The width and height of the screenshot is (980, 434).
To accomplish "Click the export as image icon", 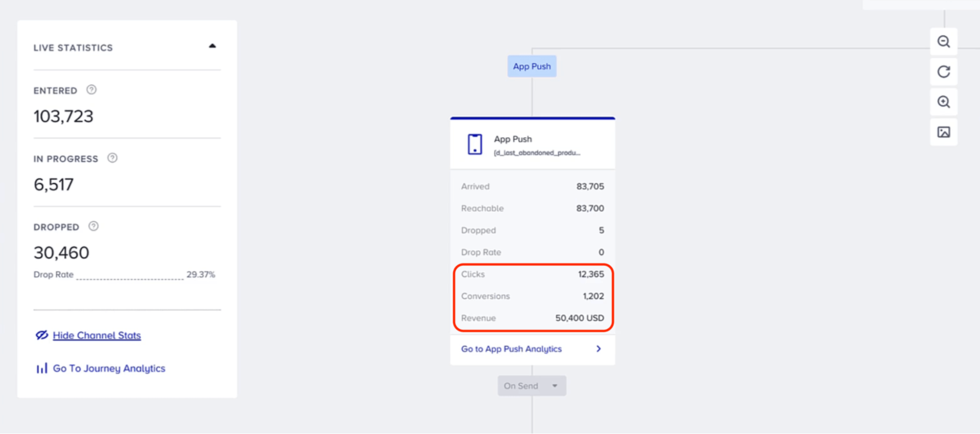I will 943,132.
